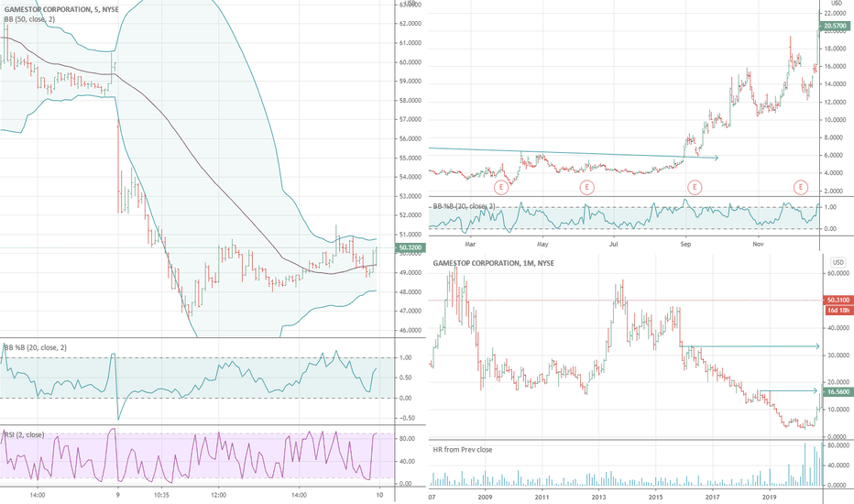Select the GAMESTOP CORPORATION, 1M, NYSE chart title

click(x=494, y=263)
